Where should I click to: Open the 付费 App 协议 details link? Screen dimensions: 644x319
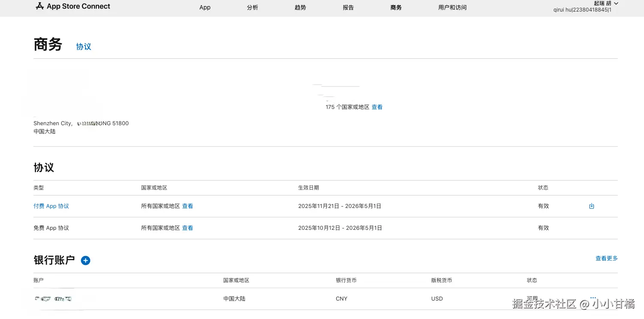[x=51, y=206]
